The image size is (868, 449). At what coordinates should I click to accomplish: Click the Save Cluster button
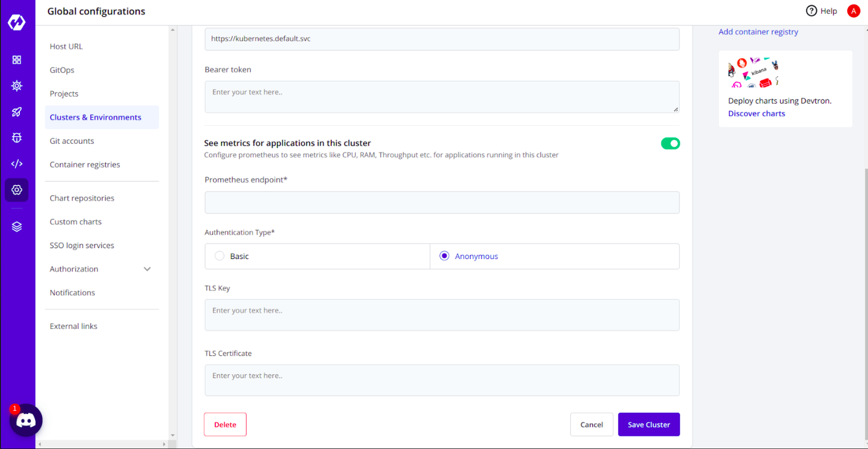tap(648, 424)
